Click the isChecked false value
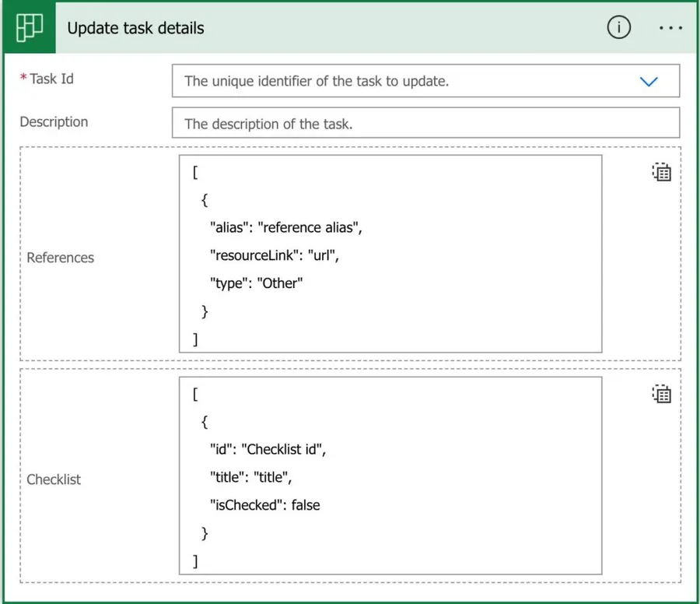Viewport: 700px width, 604px height. coord(306,505)
